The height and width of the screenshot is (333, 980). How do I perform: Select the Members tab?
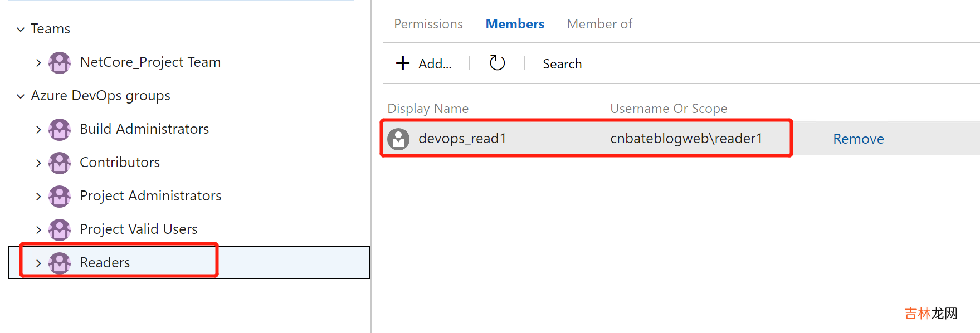point(514,24)
